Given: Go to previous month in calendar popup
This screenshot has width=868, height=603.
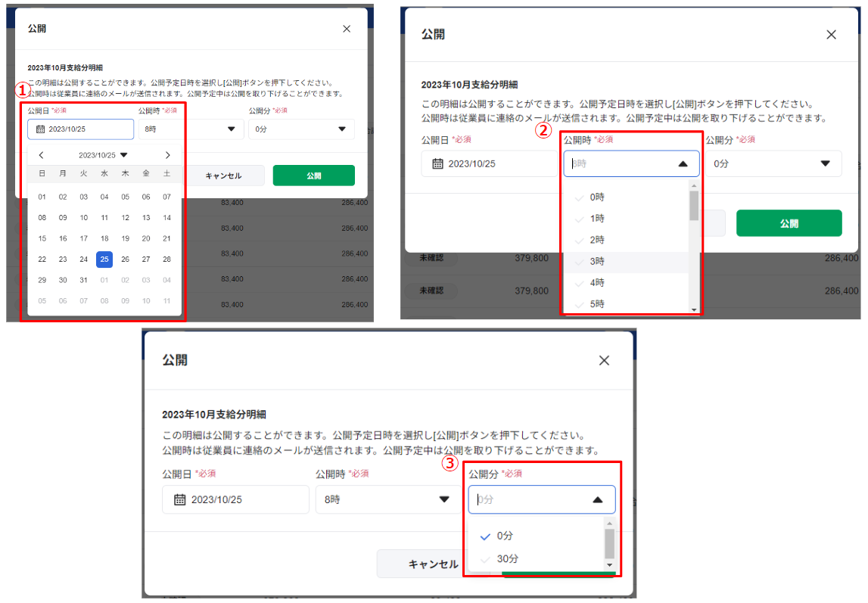Looking at the screenshot, I should pyautogui.click(x=41, y=155).
